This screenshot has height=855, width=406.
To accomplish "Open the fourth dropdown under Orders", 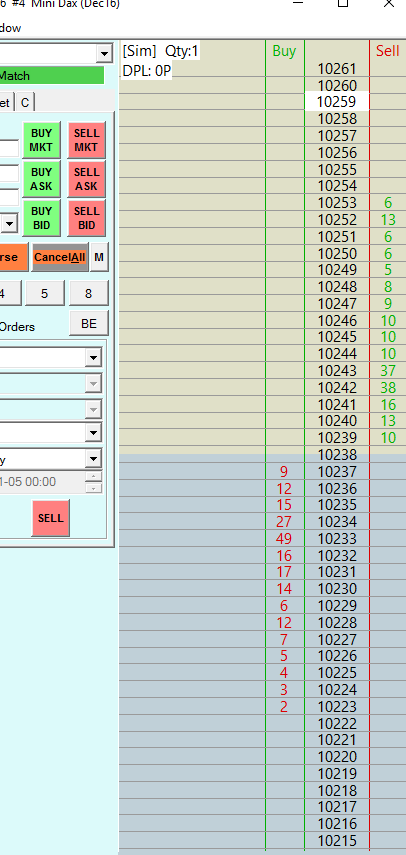I will point(93,433).
